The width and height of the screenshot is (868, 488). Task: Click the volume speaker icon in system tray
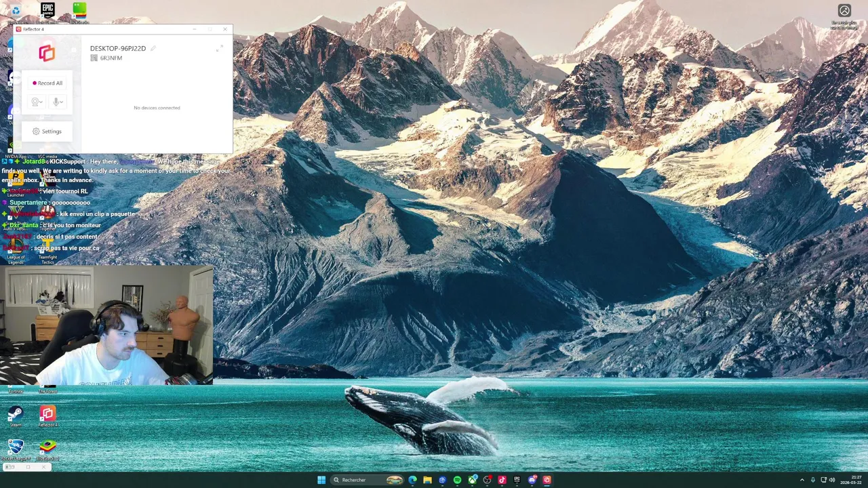(x=832, y=480)
